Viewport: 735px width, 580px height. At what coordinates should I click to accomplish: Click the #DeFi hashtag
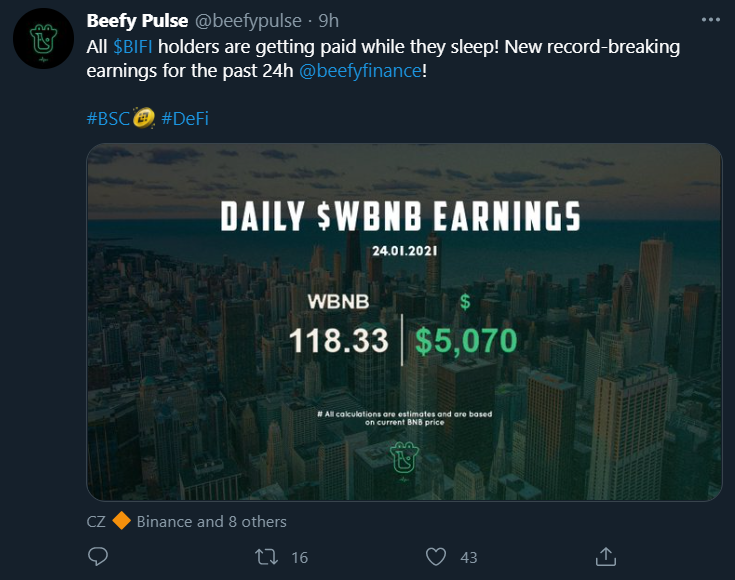(185, 118)
